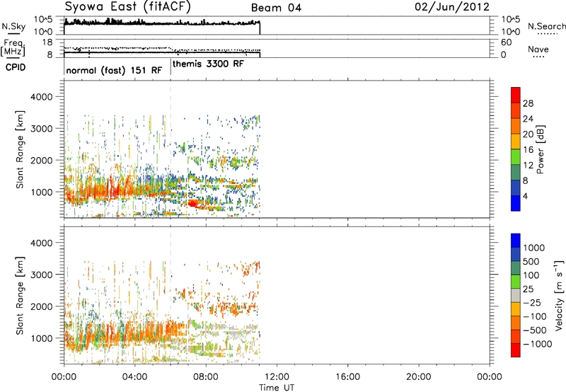Click 'Slant Range [km]' label of power panel
566x392 pixels.
[20, 149]
